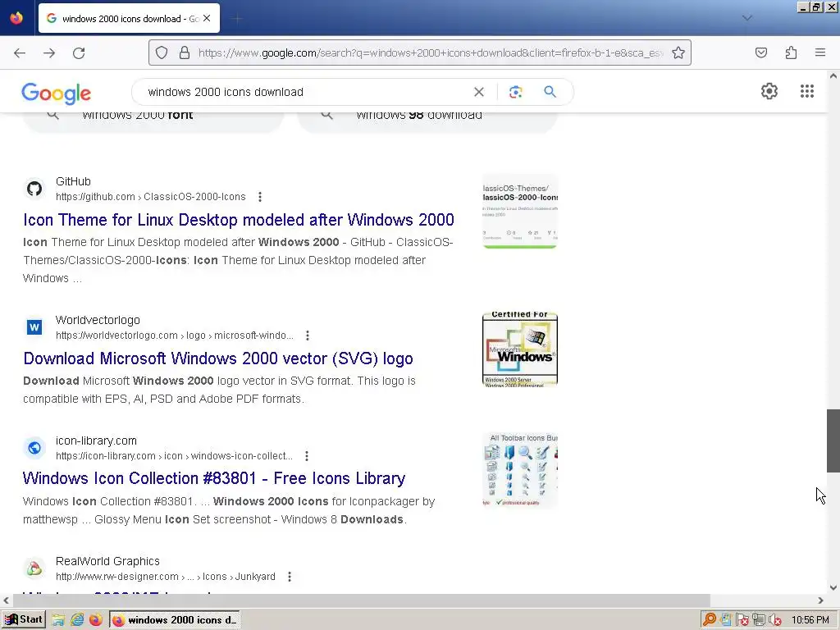840x630 pixels.
Task: Click the Worldvectorlogo site favicon
Action: click(x=34, y=326)
